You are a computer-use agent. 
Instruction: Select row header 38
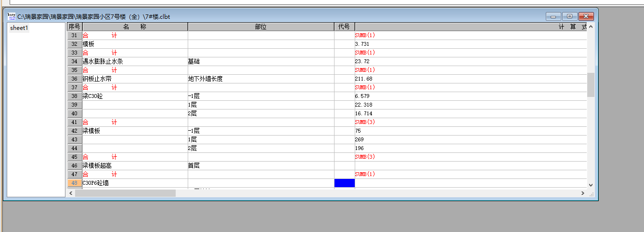(x=75, y=96)
